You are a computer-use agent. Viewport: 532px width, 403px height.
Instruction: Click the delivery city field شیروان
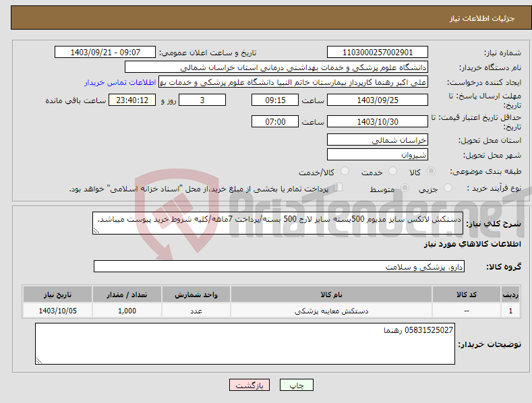[x=378, y=155]
